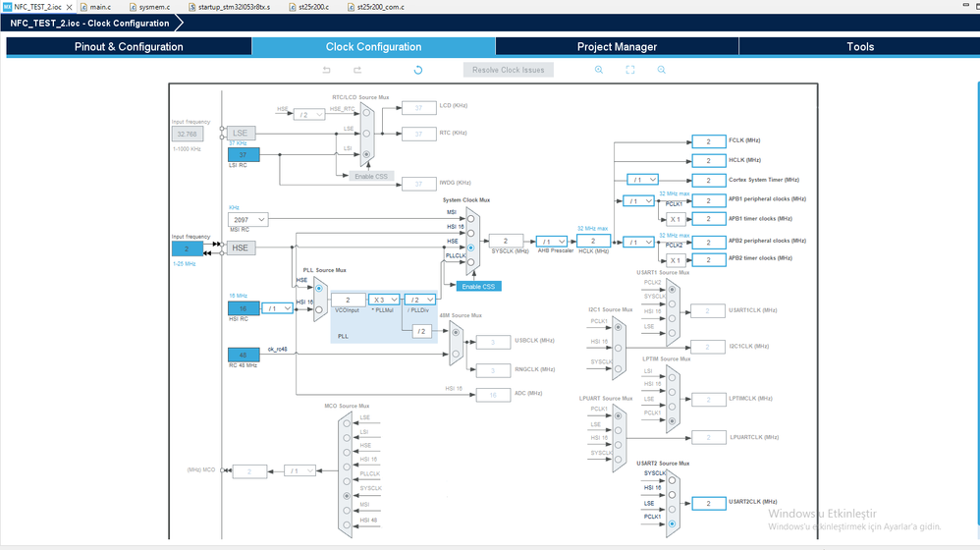Open the PLLDiv /2 dropdown
The height and width of the screenshot is (550, 980).
[x=419, y=300]
